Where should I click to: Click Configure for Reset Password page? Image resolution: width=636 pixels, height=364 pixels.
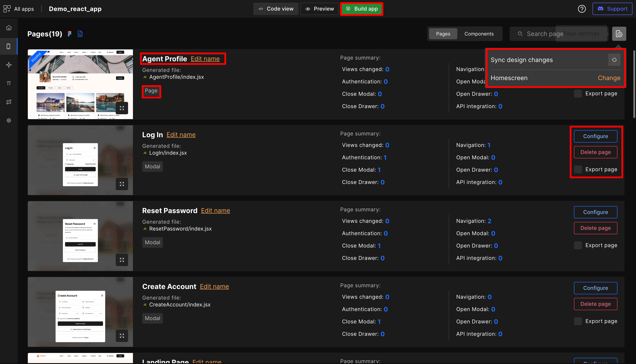tap(595, 212)
